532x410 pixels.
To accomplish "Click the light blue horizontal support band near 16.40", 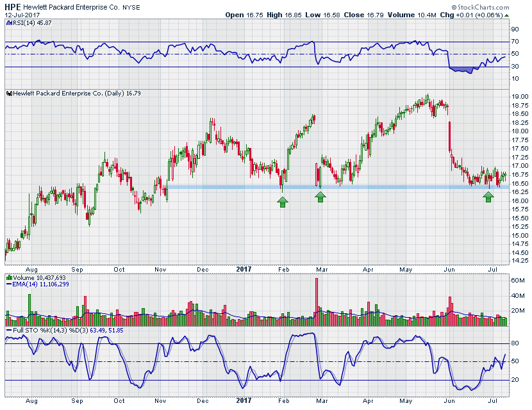I will [x=338, y=187].
